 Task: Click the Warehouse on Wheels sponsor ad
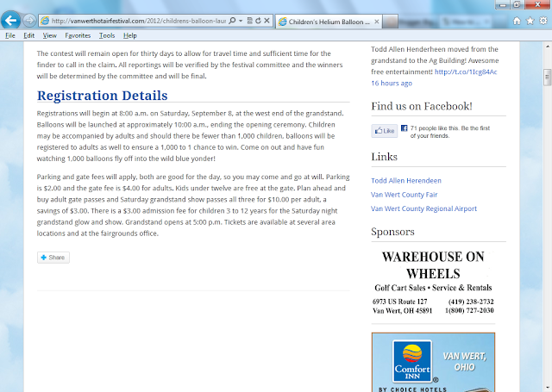433,283
